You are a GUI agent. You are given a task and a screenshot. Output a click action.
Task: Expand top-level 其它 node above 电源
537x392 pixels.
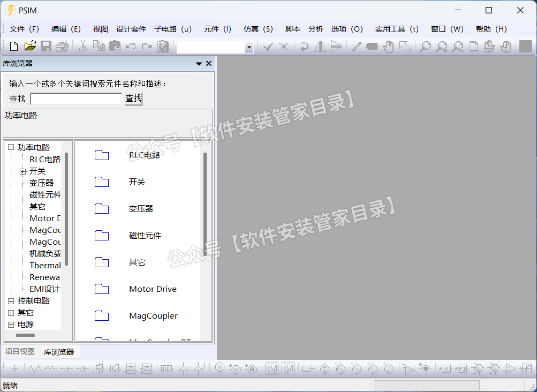click(11, 313)
